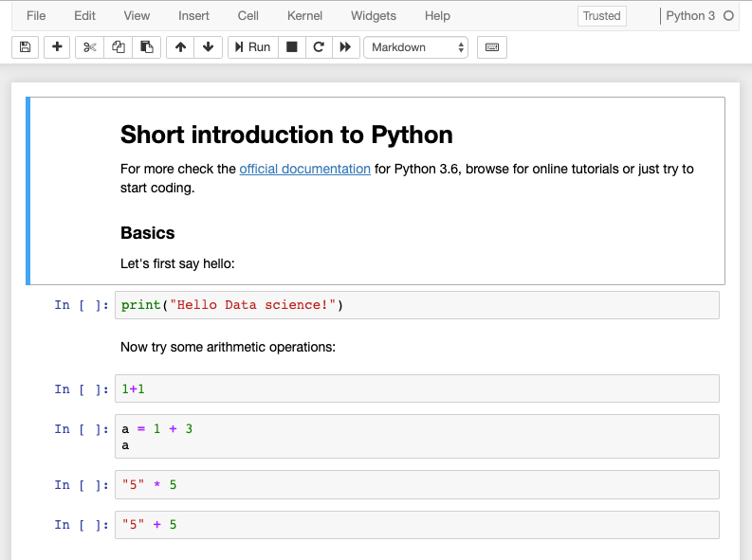752x560 pixels.
Task: Open the View menu
Action: coord(137,16)
